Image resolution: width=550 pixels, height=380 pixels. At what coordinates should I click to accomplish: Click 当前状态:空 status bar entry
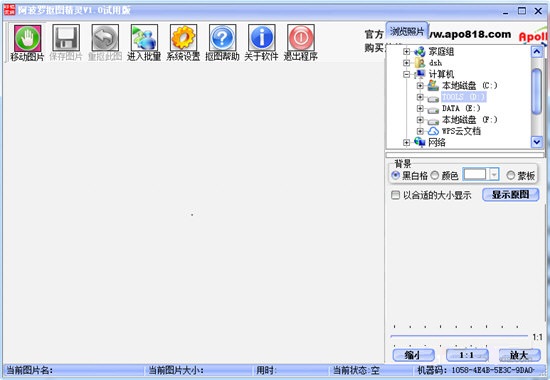(x=356, y=370)
